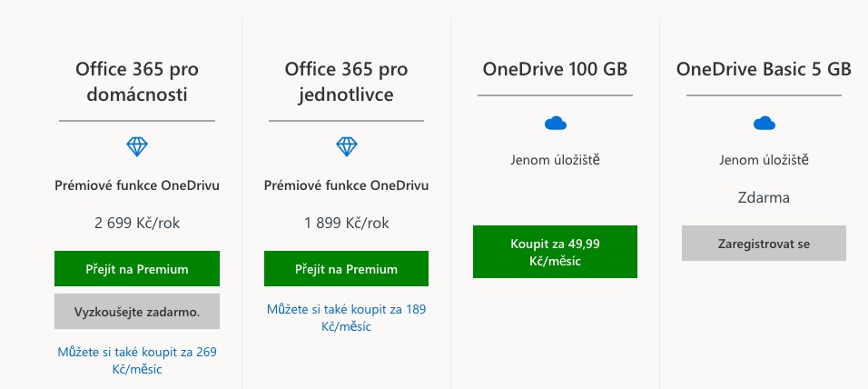Click the diamond icon under Office 365 pro domácnosti

(x=137, y=145)
